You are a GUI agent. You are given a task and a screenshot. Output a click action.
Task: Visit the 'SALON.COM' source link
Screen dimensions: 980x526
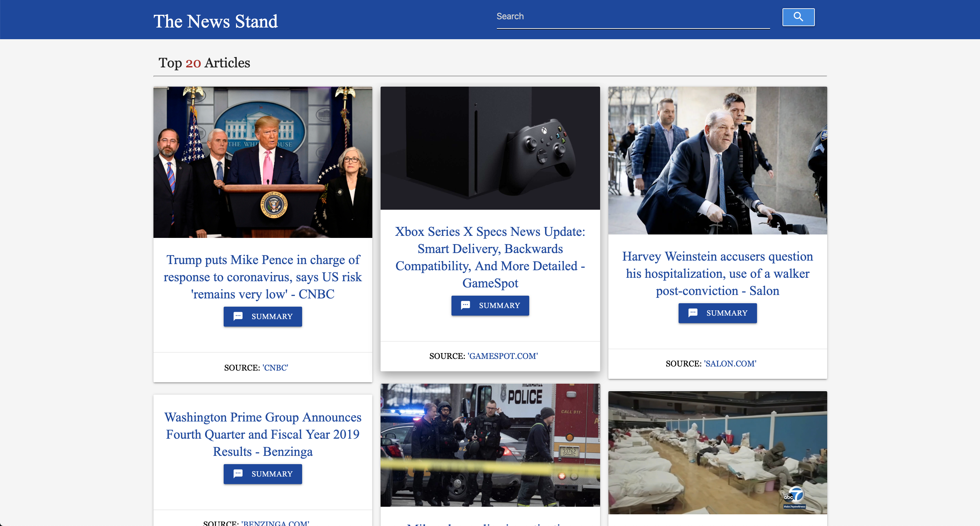[x=730, y=364]
